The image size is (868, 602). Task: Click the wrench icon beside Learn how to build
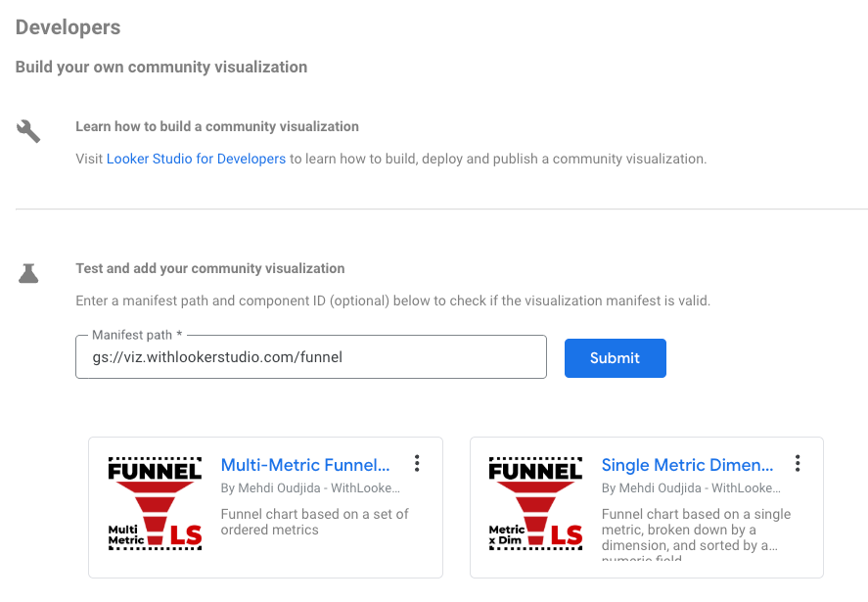[28, 131]
